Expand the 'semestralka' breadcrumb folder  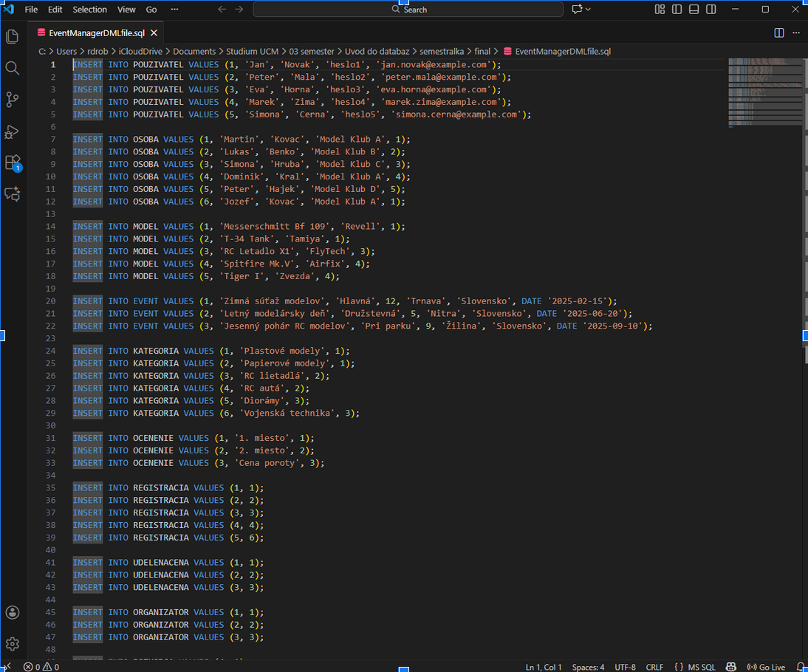tap(442, 52)
